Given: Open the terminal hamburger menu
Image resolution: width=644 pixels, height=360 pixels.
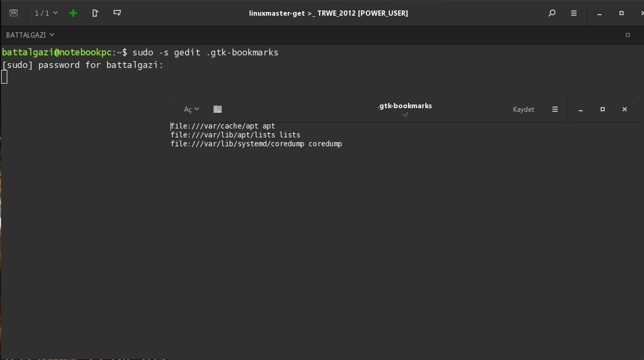Looking at the screenshot, I should [574, 13].
